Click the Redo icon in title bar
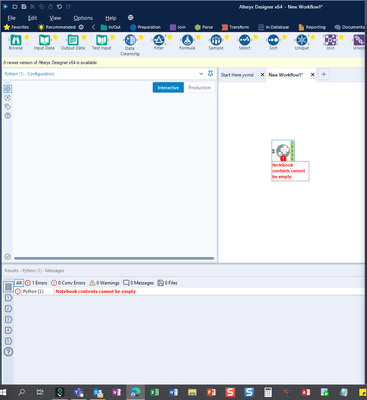 pyautogui.click(x=68, y=7)
